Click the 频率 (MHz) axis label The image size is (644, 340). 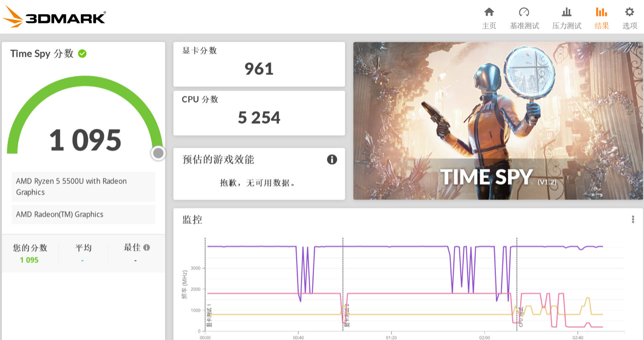pyautogui.click(x=185, y=284)
